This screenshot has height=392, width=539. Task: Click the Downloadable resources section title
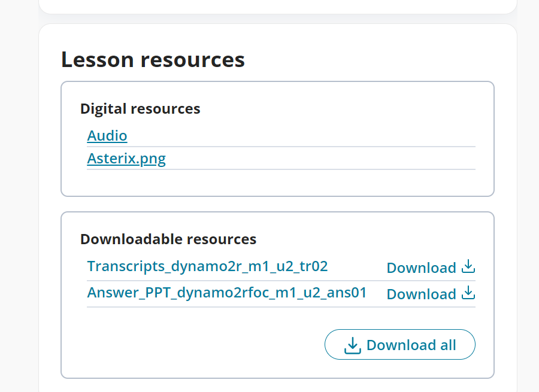(x=168, y=239)
